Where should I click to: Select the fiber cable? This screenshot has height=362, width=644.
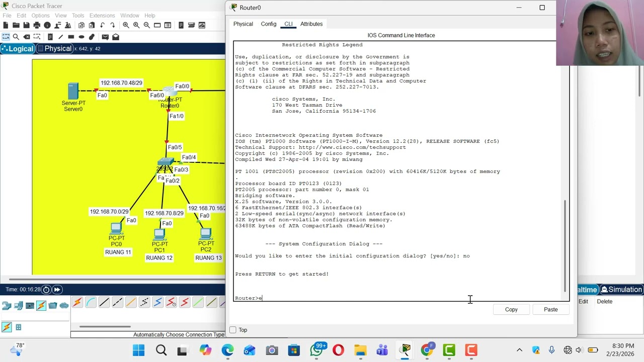point(131,302)
